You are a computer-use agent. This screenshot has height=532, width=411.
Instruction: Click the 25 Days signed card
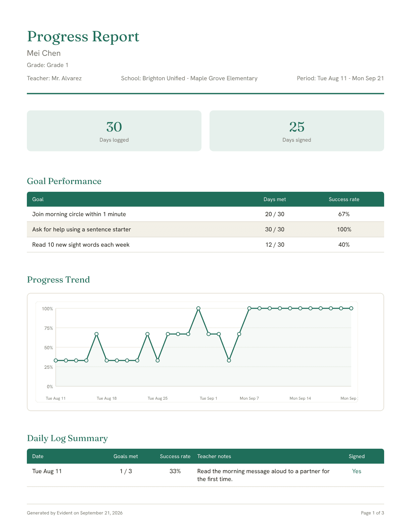(x=297, y=131)
